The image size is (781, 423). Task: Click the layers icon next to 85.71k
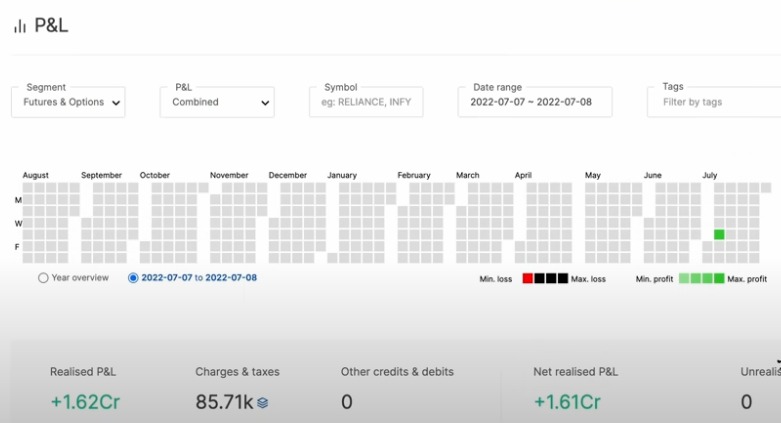point(263,403)
